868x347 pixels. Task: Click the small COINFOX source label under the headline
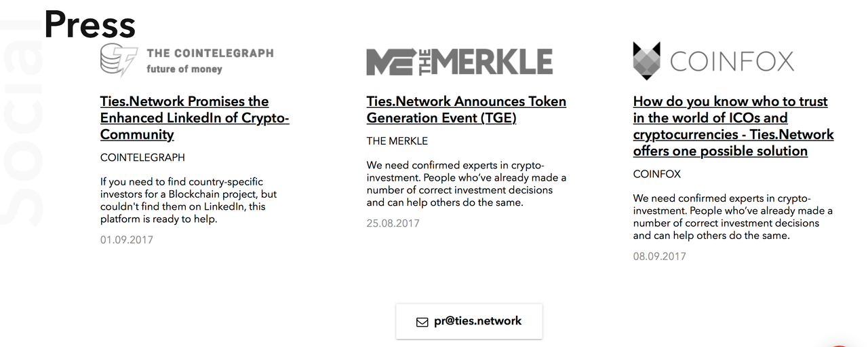click(657, 174)
